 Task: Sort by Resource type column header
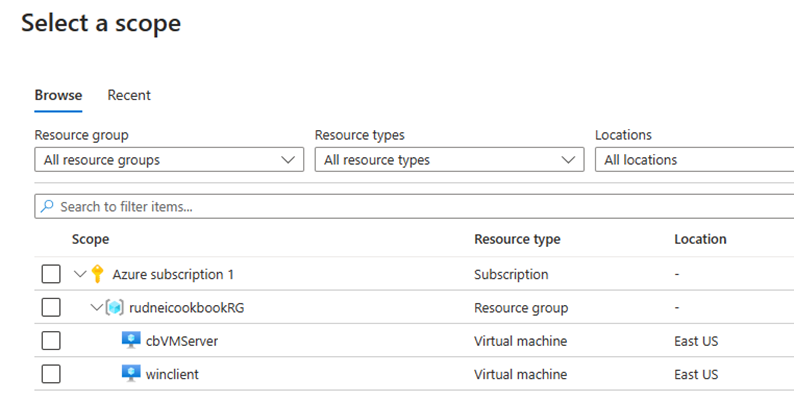pyautogui.click(x=517, y=240)
